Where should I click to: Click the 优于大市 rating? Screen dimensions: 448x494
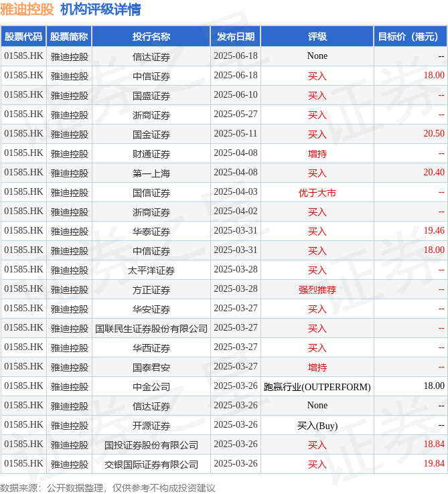click(317, 193)
